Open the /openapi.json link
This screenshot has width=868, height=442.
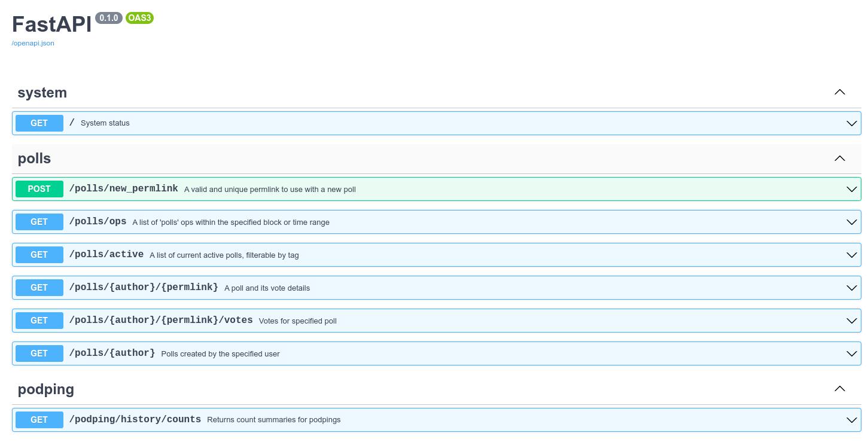click(33, 43)
